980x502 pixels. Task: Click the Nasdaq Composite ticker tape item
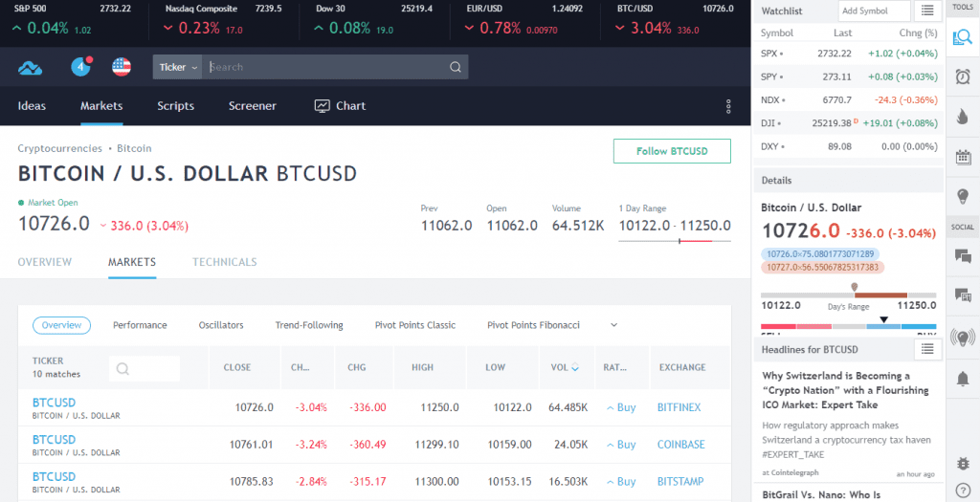(224, 20)
